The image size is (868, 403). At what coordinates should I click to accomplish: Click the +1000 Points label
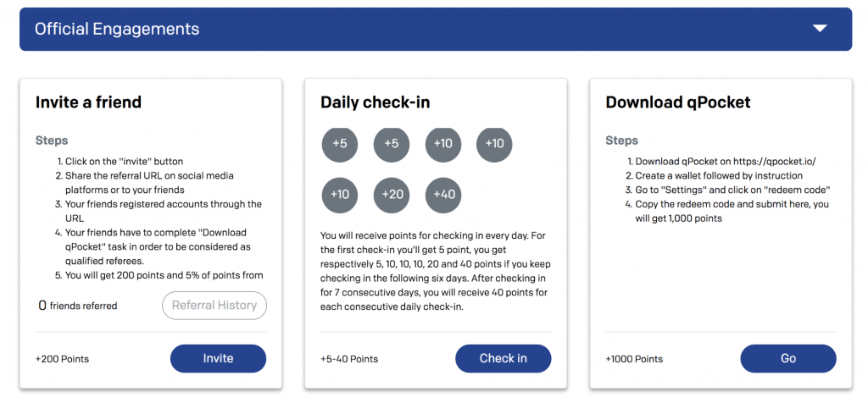pos(634,359)
